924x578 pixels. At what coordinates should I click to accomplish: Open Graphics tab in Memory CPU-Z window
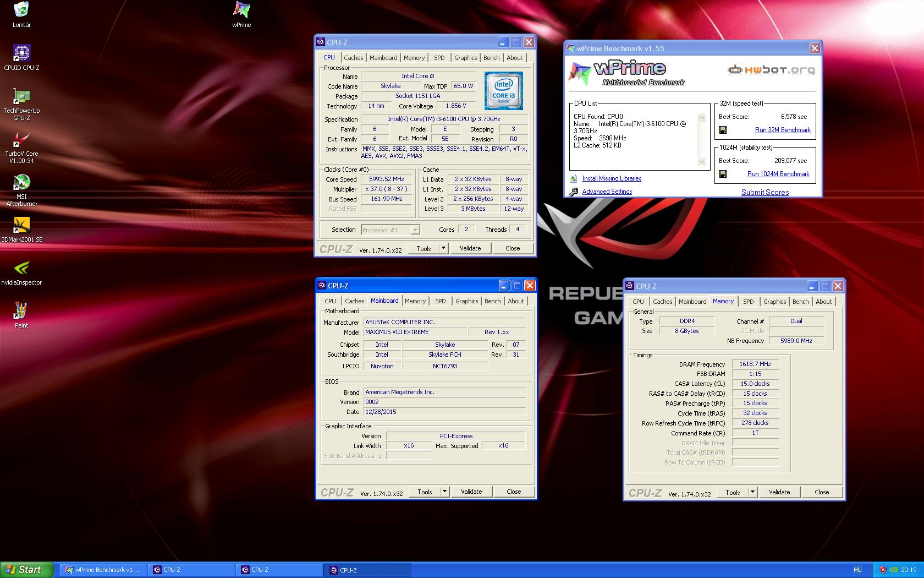coord(774,302)
